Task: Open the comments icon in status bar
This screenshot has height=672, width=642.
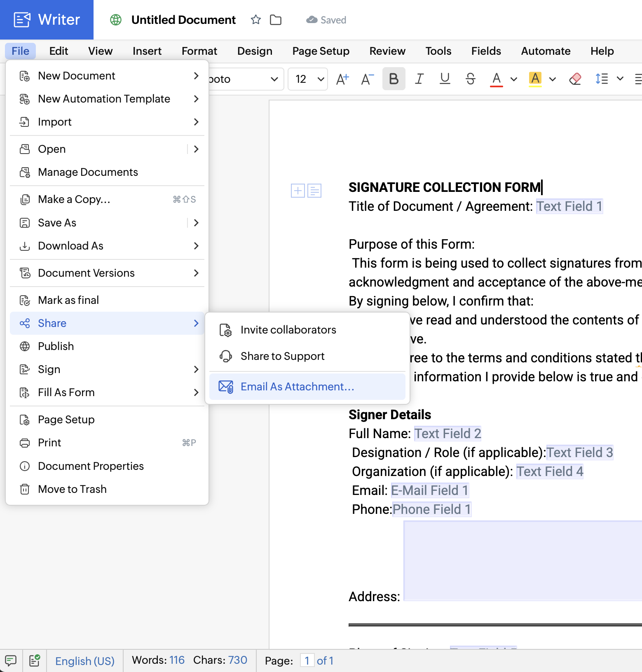Action: pyautogui.click(x=11, y=660)
